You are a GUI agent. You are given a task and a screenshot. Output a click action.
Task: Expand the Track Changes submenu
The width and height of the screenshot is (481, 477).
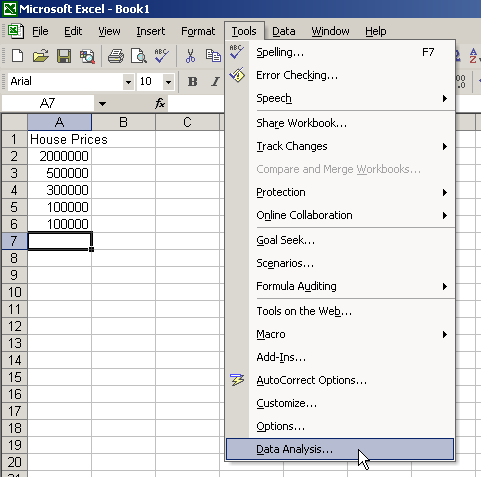444,146
